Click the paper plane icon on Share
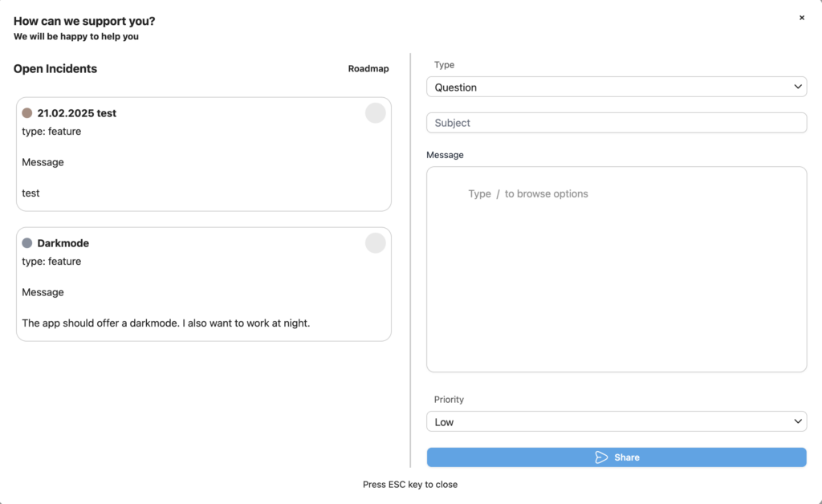Image resolution: width=822 pixels, height=504 pixels. tap(601, 457)
